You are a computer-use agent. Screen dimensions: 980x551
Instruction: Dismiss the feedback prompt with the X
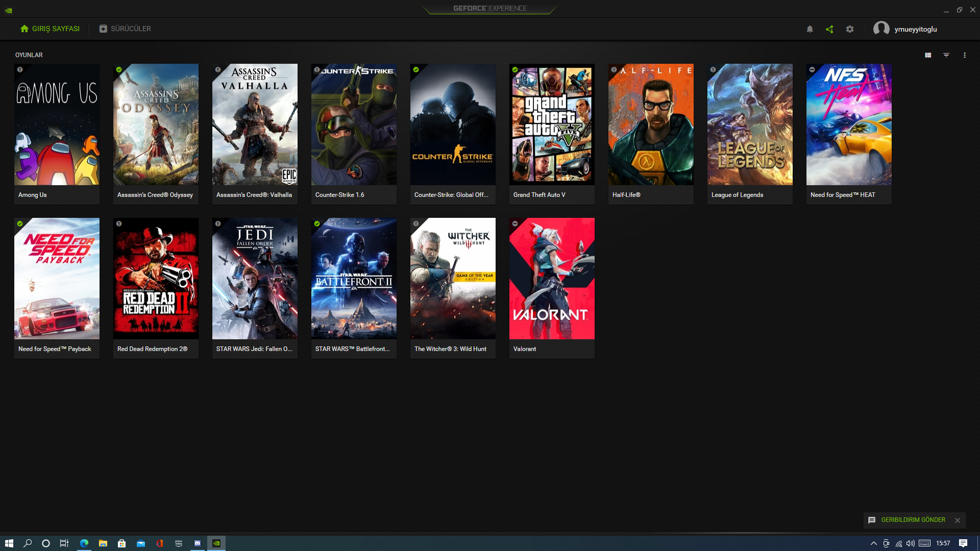pos(957,520)
